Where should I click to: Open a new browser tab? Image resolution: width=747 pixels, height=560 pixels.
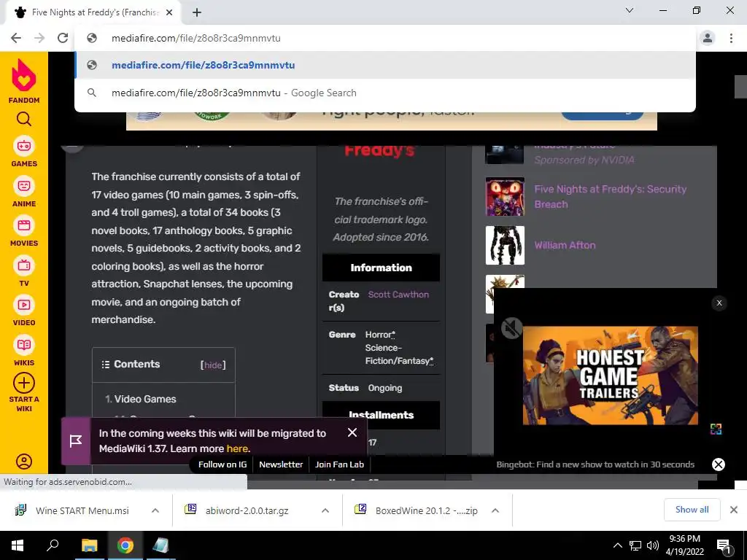(x=197, y=12)
